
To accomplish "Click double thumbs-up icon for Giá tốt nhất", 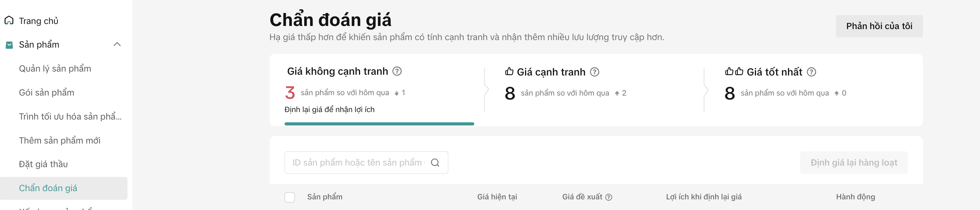I will click(x=734, y=72).
